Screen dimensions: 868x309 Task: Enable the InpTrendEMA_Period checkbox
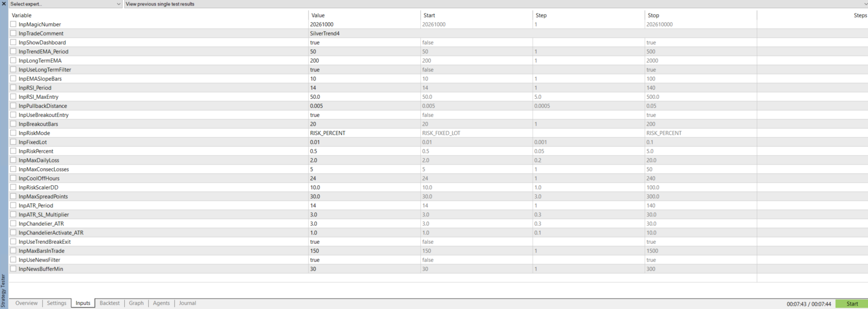tap(13, 51)
